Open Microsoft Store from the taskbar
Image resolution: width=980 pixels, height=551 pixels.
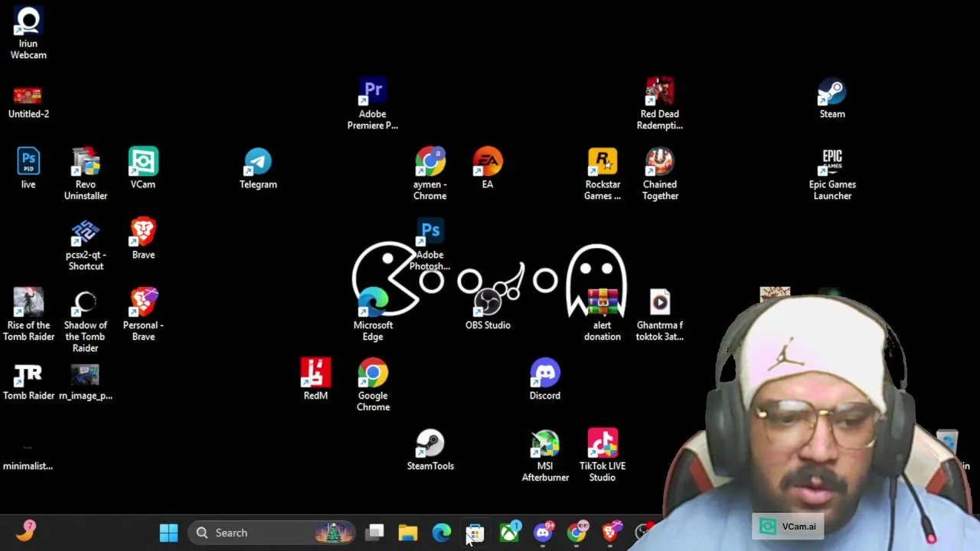[475, 533]
